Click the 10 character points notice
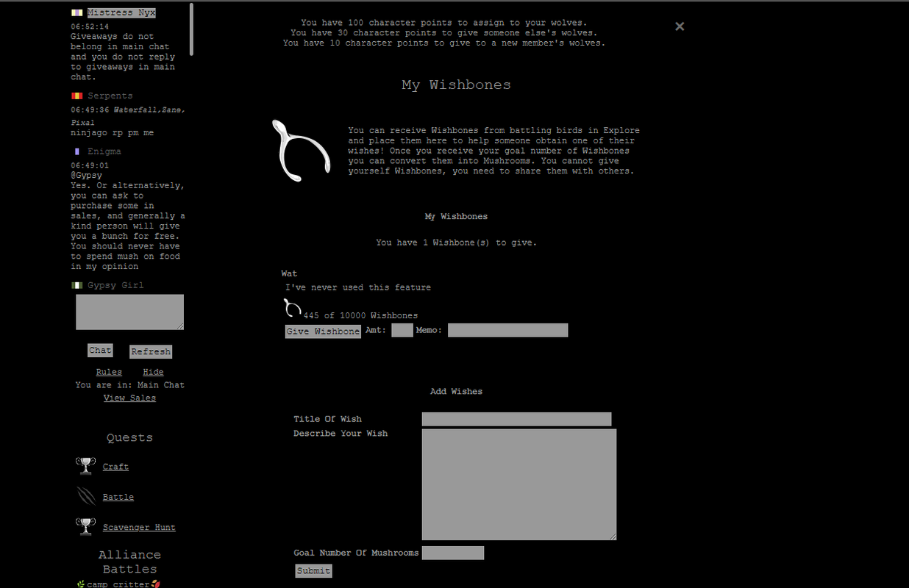Viewport: 909px width, 588px height. click(444, 43)
